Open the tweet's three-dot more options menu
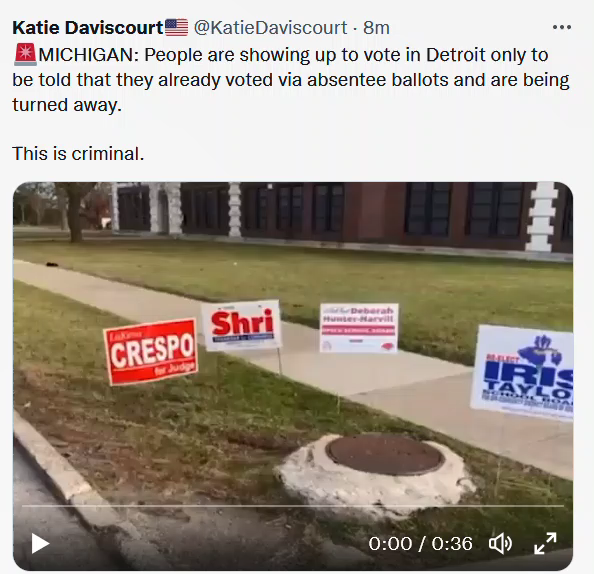Screen dimensions: 594x574 [x=562, y=27]
